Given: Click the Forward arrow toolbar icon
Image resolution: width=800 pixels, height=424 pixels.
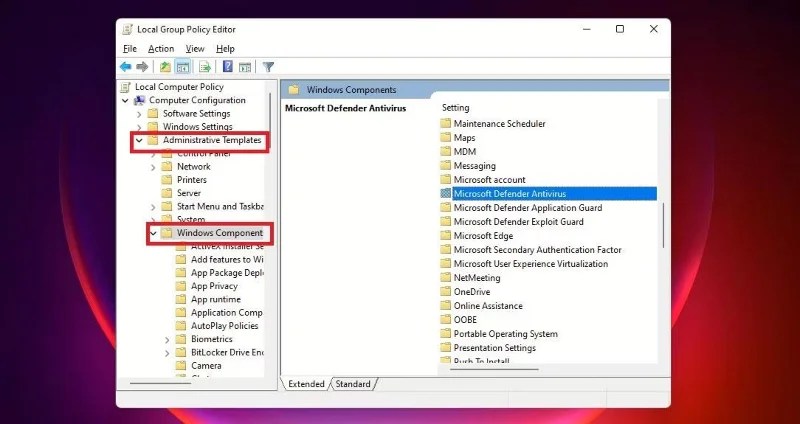Looking at the screenshot, I should [x=142, y=67].
